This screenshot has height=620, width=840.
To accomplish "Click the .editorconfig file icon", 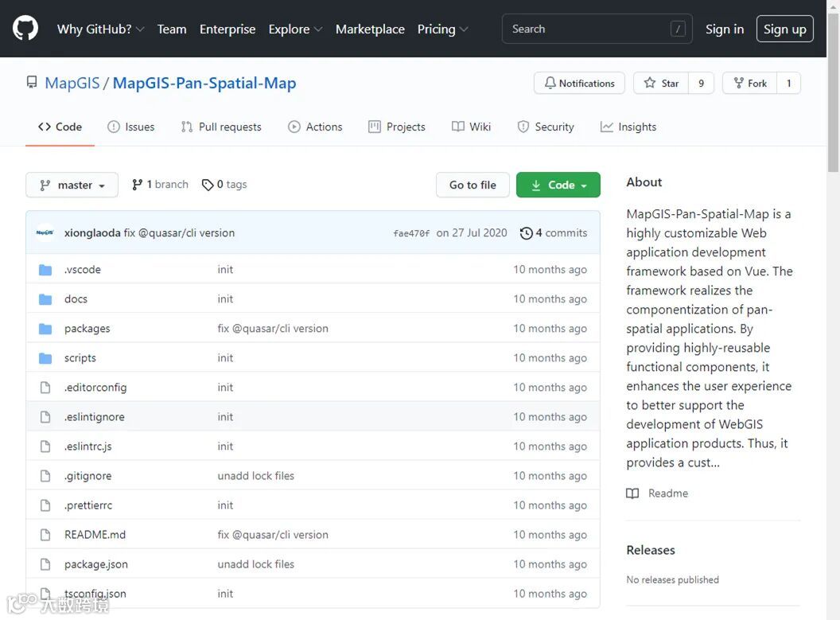I will coord(45,388).
